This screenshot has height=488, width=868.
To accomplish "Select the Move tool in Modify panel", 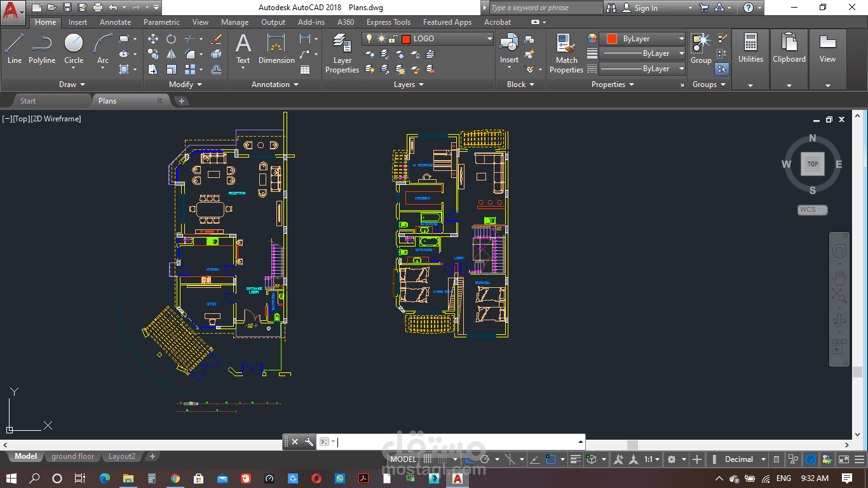I will tap(153, 39).
